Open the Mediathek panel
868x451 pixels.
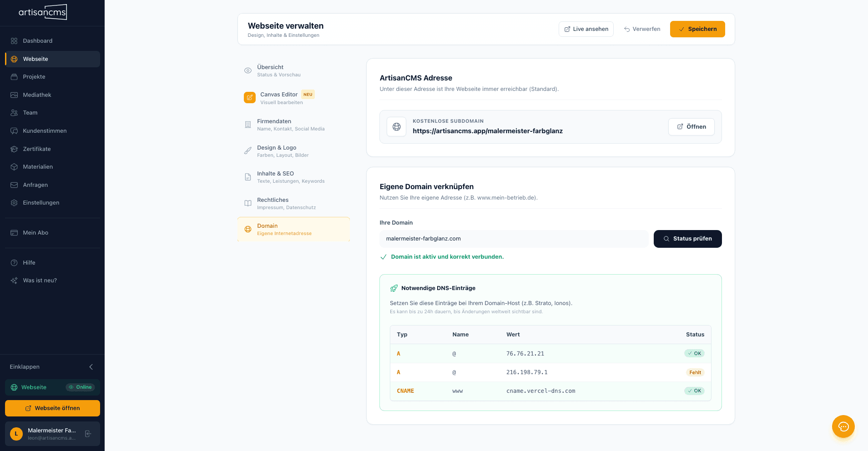(37, 95)
